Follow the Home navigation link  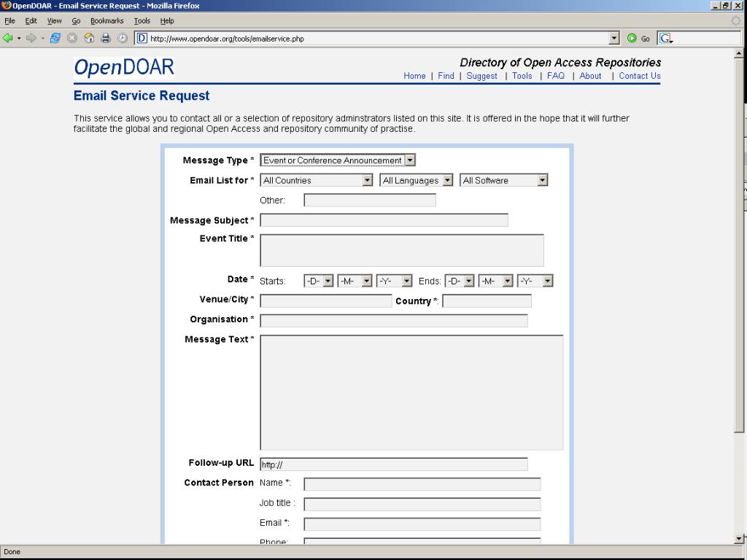click(x=414, y=76)
